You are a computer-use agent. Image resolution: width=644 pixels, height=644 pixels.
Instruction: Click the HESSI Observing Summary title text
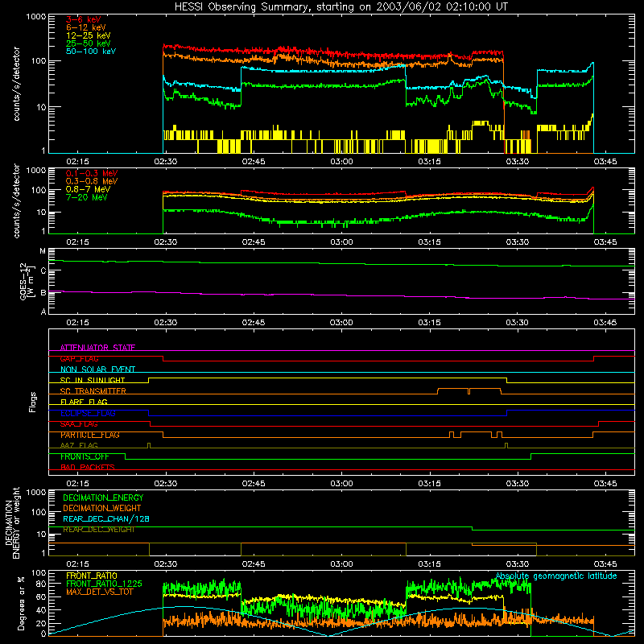(341, 7)
